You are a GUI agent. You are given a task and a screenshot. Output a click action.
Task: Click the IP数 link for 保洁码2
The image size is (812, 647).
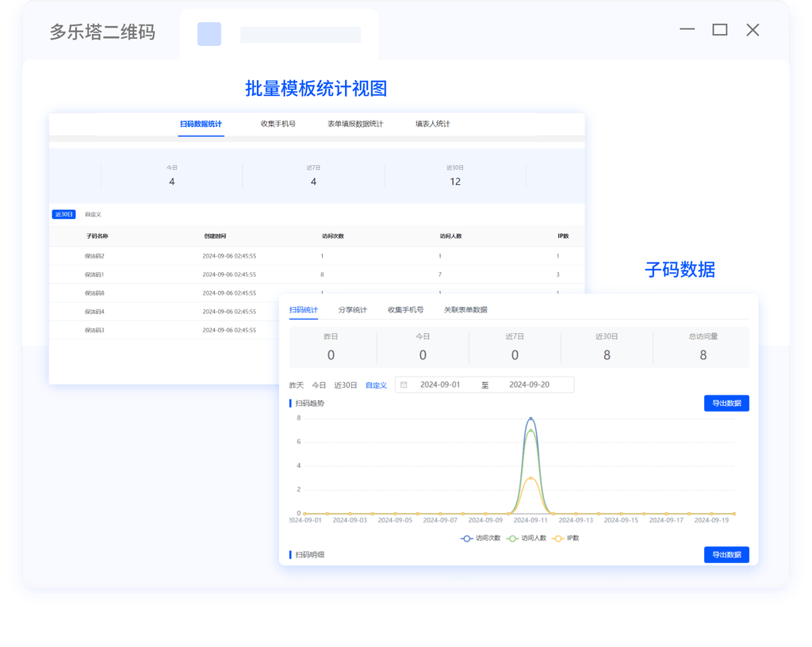(x=557, y=256)
